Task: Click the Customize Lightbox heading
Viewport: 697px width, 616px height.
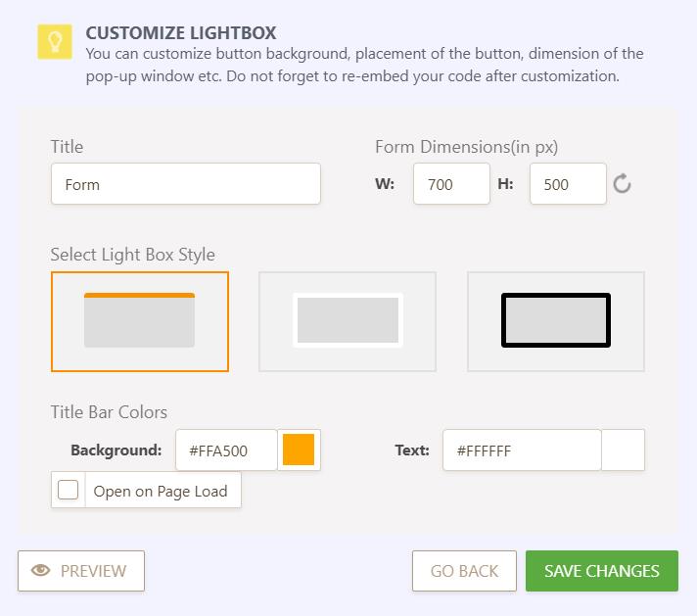Action: [x=181, y=33]
